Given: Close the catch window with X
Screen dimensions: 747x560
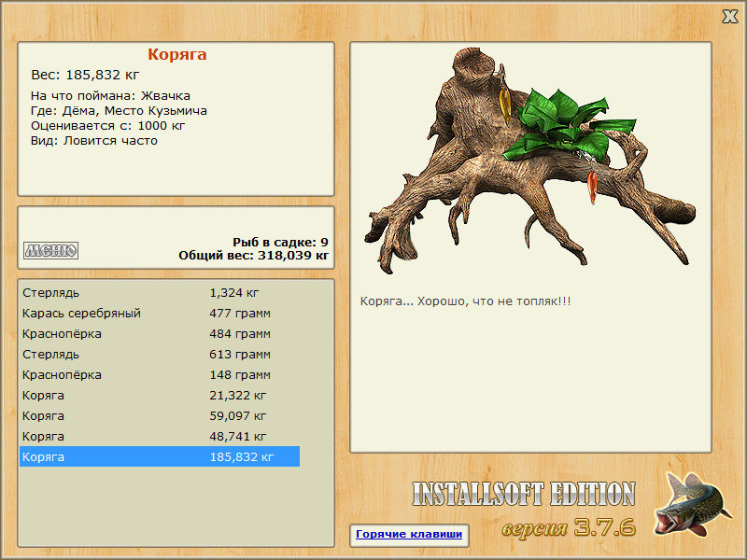Looking at the screenshot, I should tap(729, 17).
